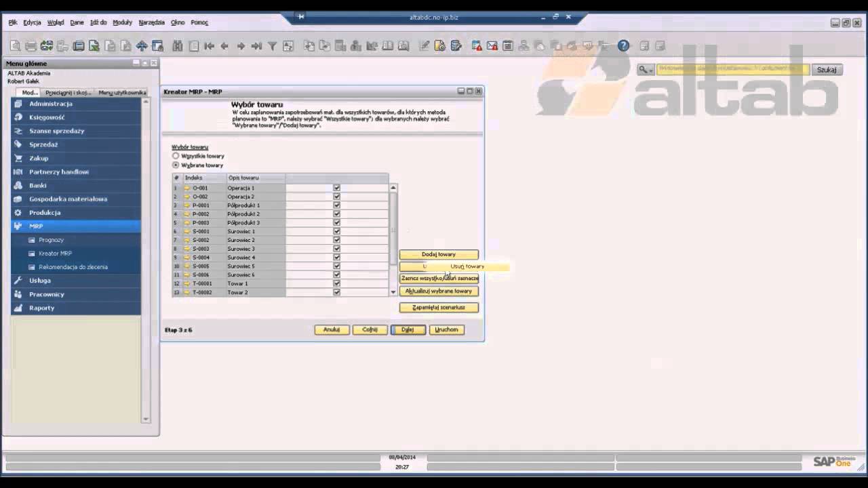Image resolution: width=868 pixels, height=488 pixels.
Task: Uncheck the Półprodukt 3 checkbox
Action: 336,222
